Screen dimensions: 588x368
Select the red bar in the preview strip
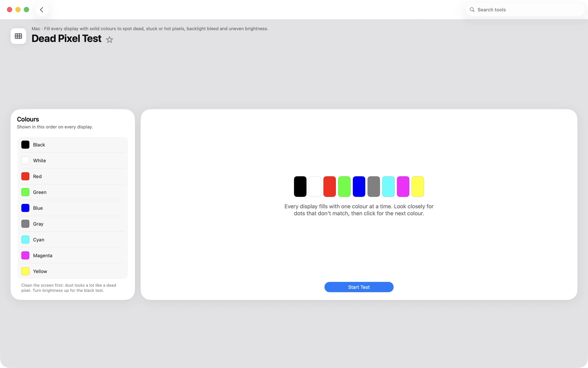click(x=330, y=187)
